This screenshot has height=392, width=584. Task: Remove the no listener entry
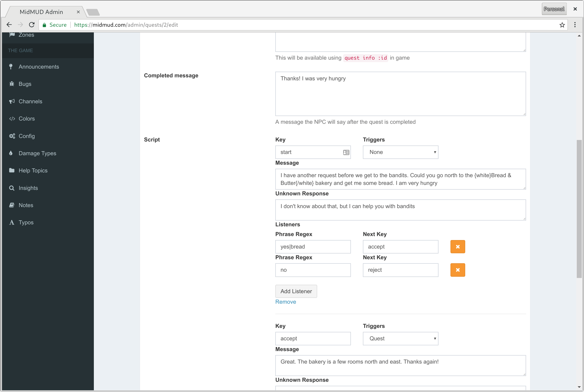(x=457, y=270)
